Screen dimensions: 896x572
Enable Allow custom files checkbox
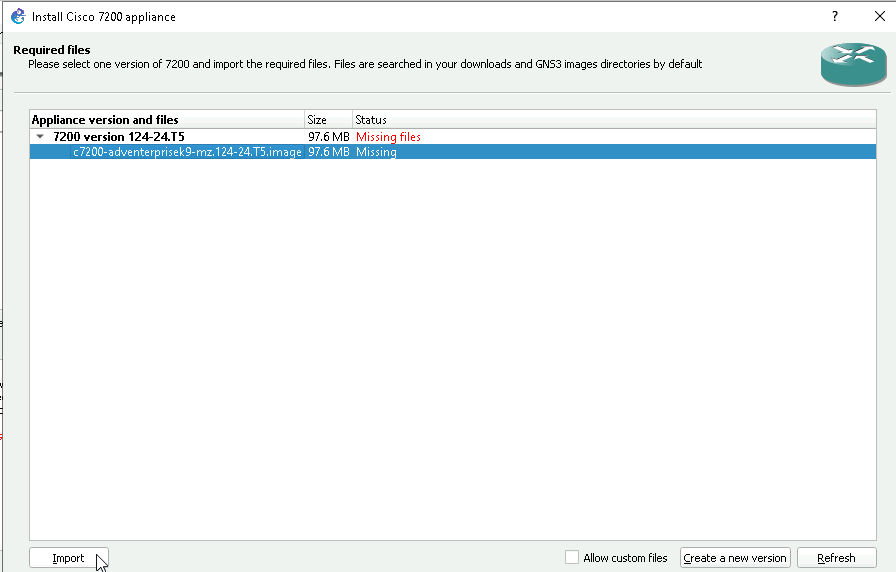coord(571,557)
